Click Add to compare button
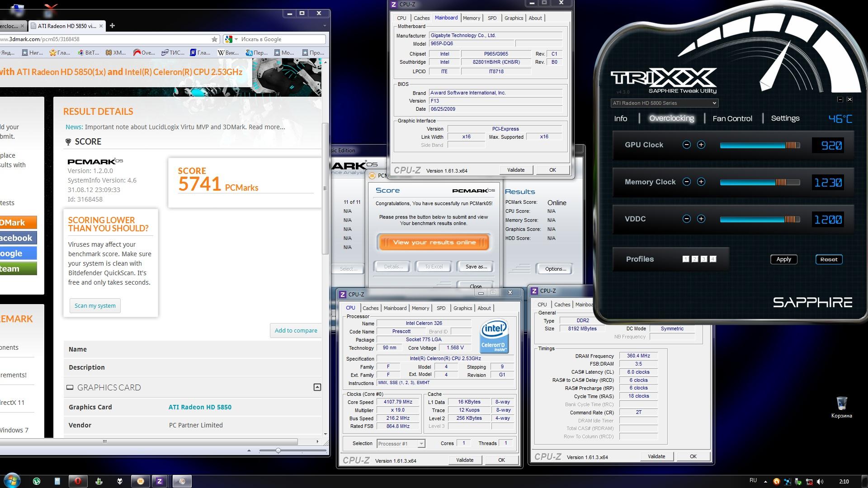The width and height of the screenshot is (868, 488). (x=296, y=330)
